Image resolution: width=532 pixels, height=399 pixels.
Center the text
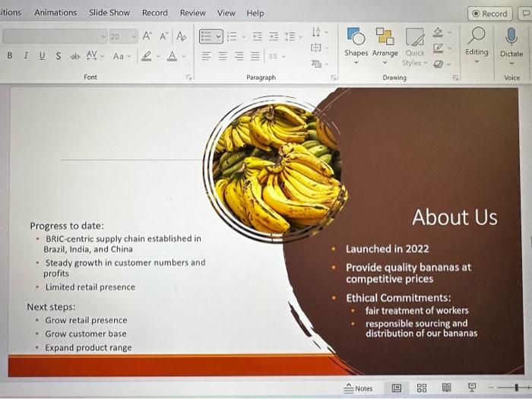[223, 56]
